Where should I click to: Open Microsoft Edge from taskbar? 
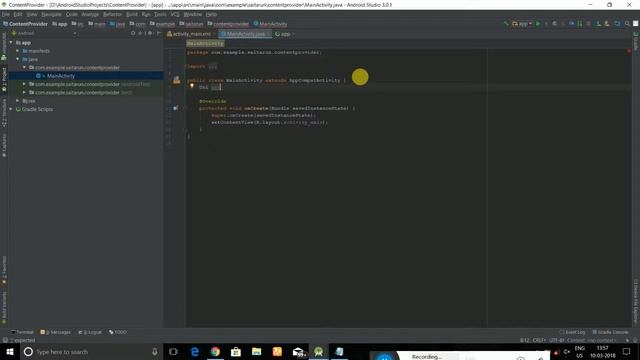[195, 352]
